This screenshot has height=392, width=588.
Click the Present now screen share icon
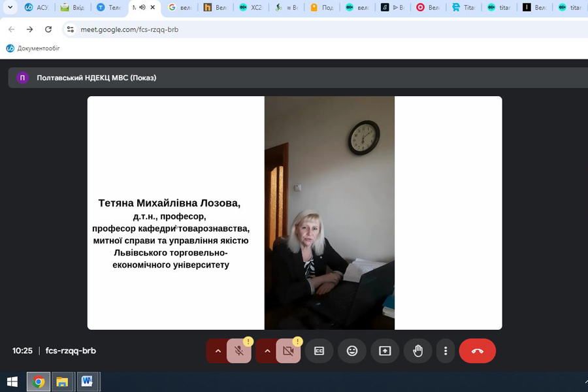pos(385,351)
